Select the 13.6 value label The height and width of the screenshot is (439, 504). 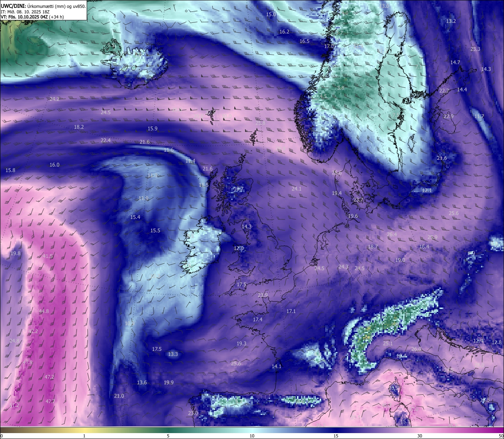tap(142, 382)
